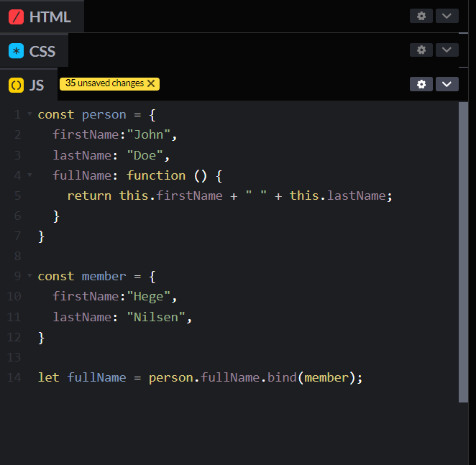This screenshot has height=465, width=476.
Task: Open HTML panel settings gear
Action: pyautogui.click(x=421, y=16)
